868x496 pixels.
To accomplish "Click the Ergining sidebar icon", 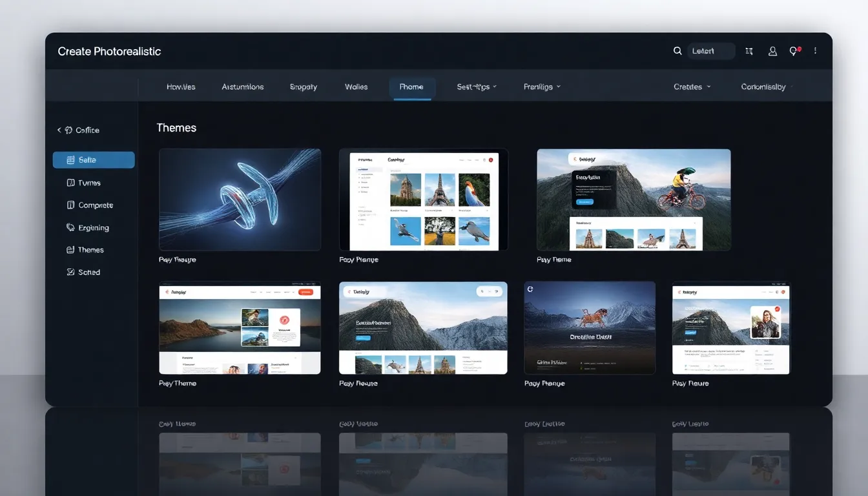I will [x=71, y=227].
